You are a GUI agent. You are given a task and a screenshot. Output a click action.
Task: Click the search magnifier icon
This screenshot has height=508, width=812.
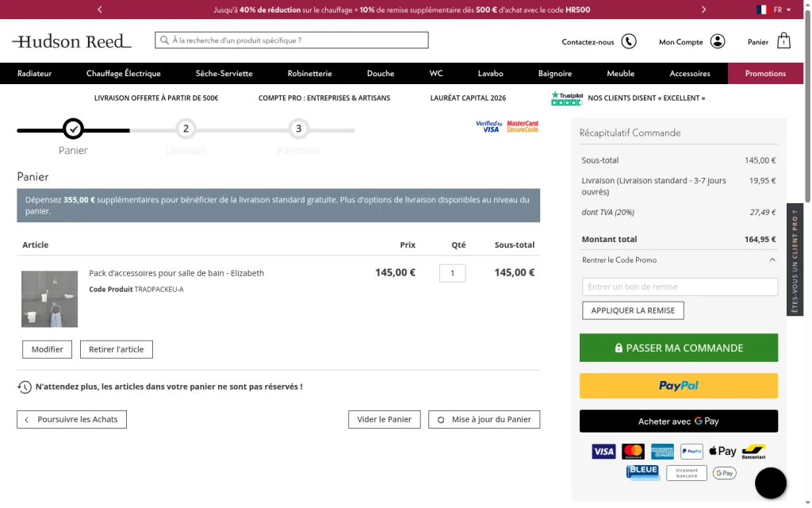coord(164,40)
